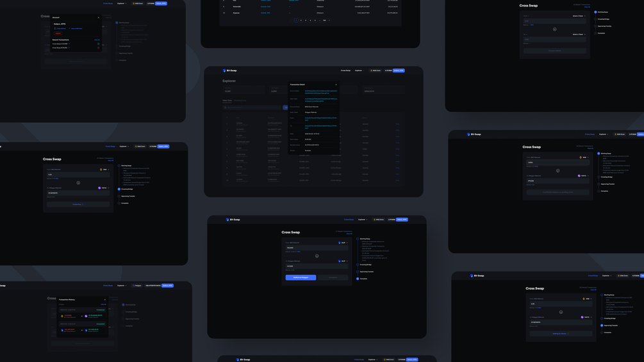Open From token dropdown in Switch to Polygon window
Image resolution: width=644 pixels, height=362 pixels.
[343, 243]
